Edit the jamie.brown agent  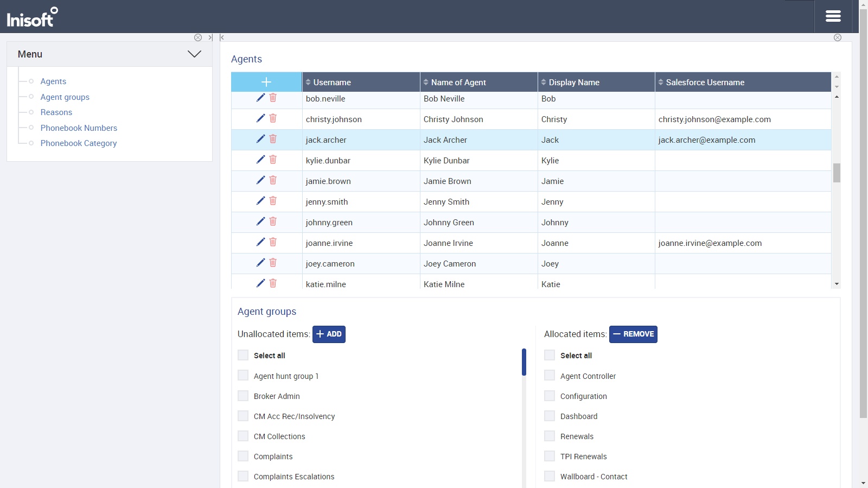click(260, 180)
